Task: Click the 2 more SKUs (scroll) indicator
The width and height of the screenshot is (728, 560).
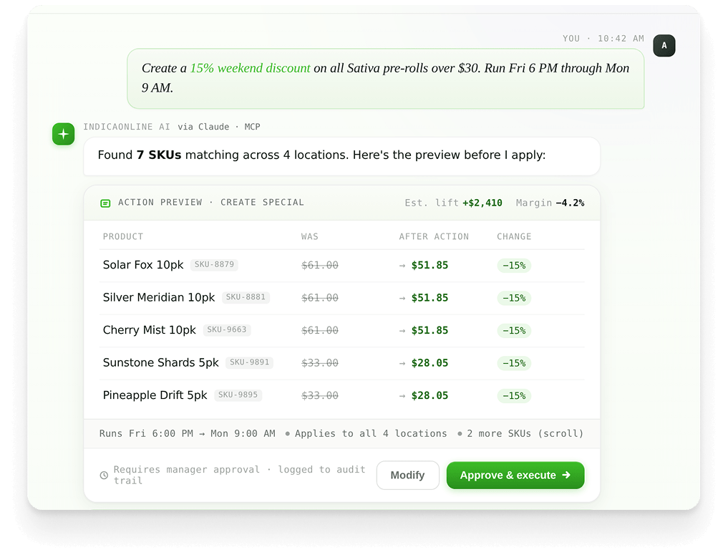Action: pos(525,433)
